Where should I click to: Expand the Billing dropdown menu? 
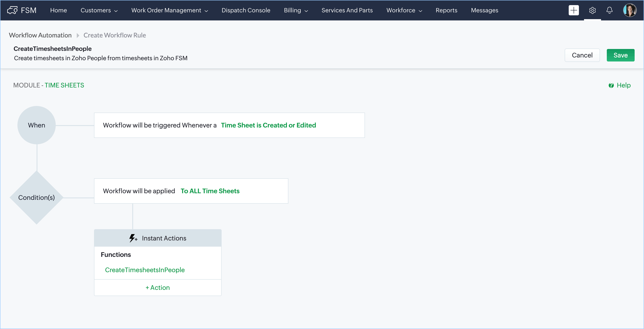coord(296,10)
